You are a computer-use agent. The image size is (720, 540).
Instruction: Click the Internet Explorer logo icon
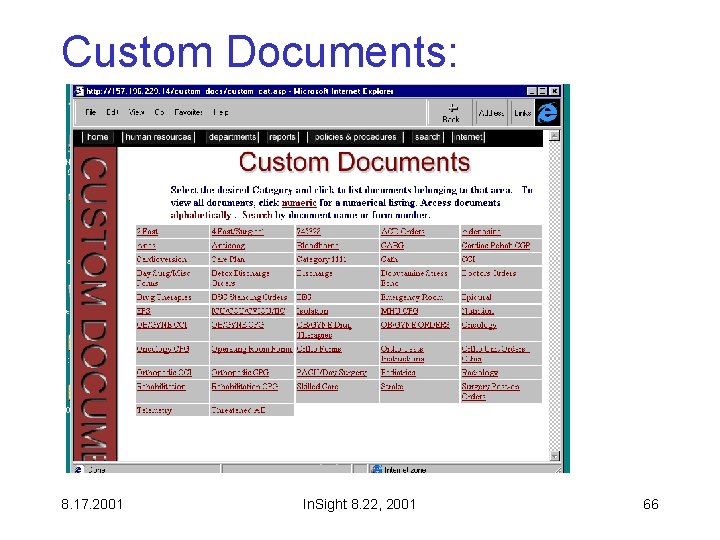tap(547, 112)
